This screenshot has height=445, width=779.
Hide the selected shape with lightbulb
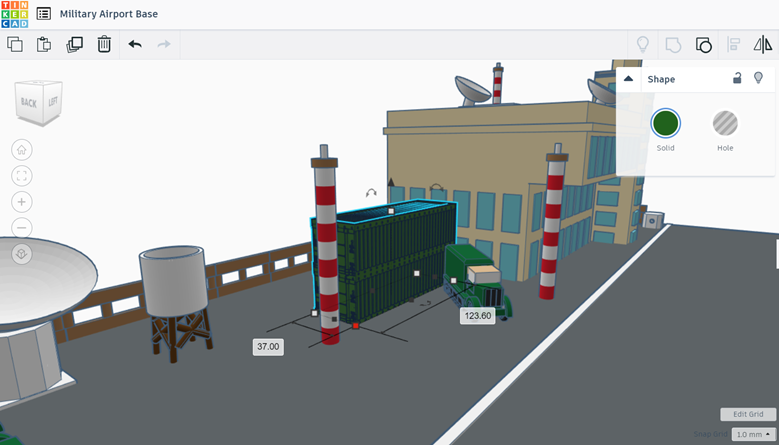pos(758,78)
